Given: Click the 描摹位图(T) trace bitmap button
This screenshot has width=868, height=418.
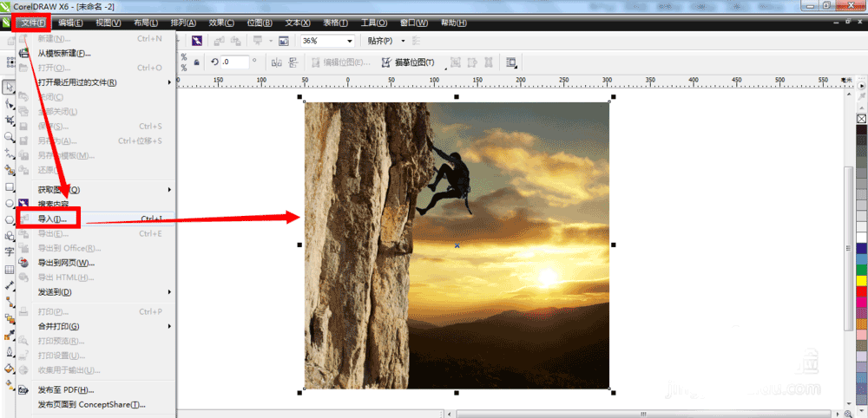Looking at the screenshot, I should 409,62.
